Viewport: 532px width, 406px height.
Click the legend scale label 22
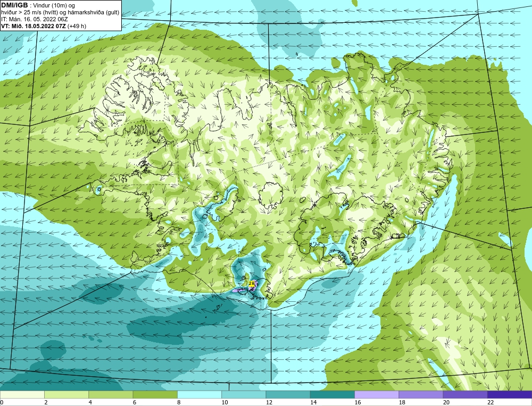pyautogui.click(x=491, y=402)
